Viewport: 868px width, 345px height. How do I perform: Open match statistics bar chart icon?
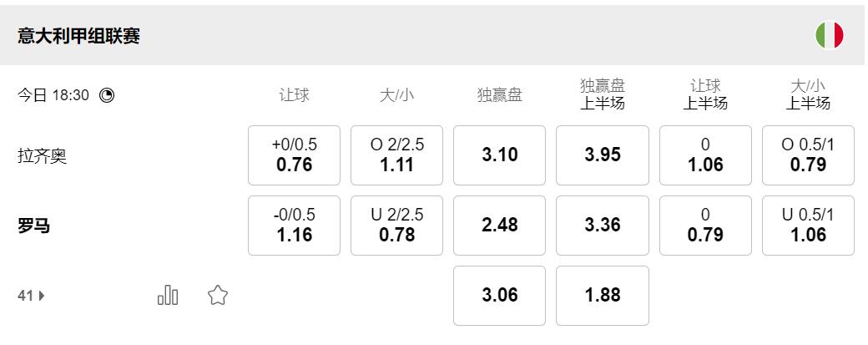(x=168, y=295)
